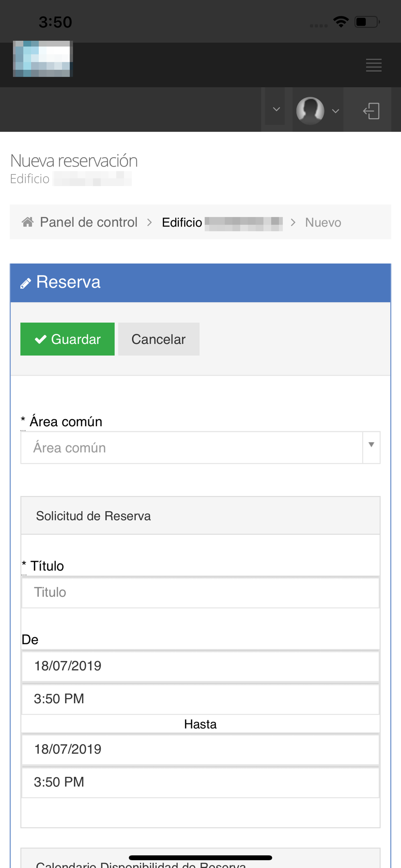
Task: Click the De time field 3:50 PM
Action: pos(200,699)
